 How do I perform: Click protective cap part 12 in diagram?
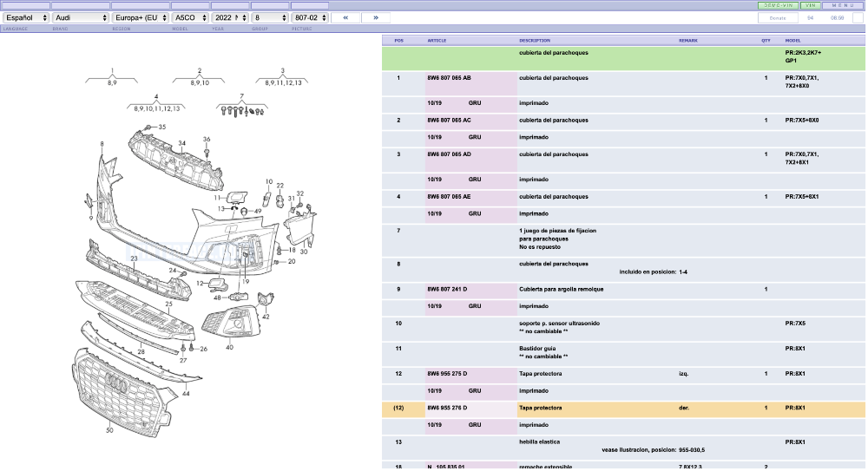tap(218, 285)
